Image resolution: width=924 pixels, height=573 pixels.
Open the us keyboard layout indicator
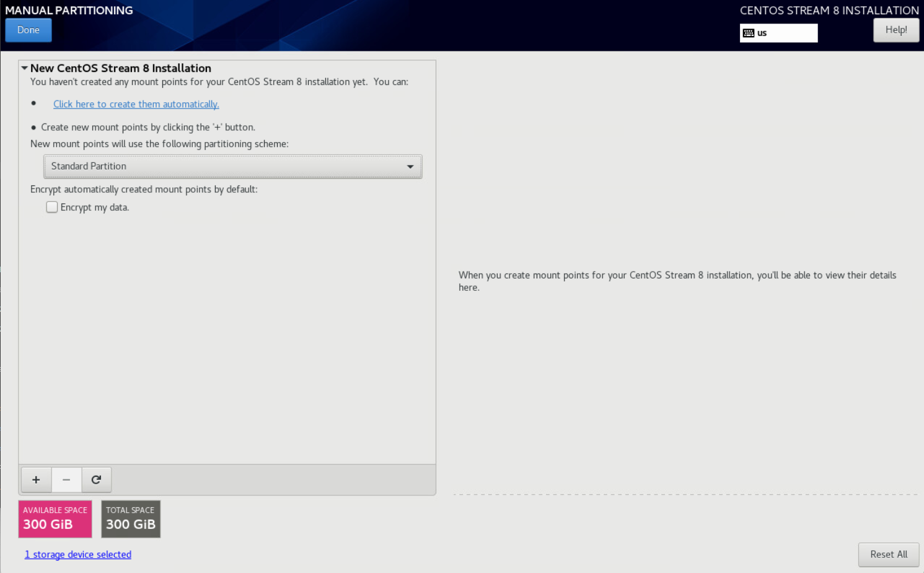pos(778,33)
